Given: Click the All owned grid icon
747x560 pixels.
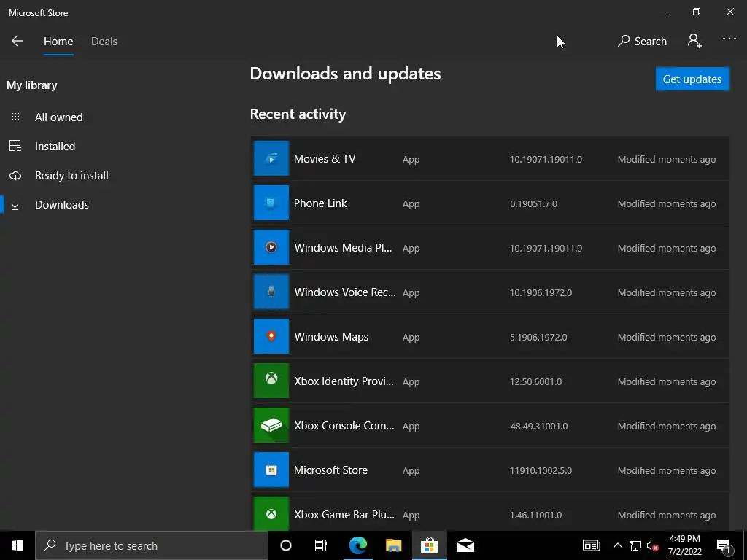Looking at the screenshot, I should (x=15, y=117).
